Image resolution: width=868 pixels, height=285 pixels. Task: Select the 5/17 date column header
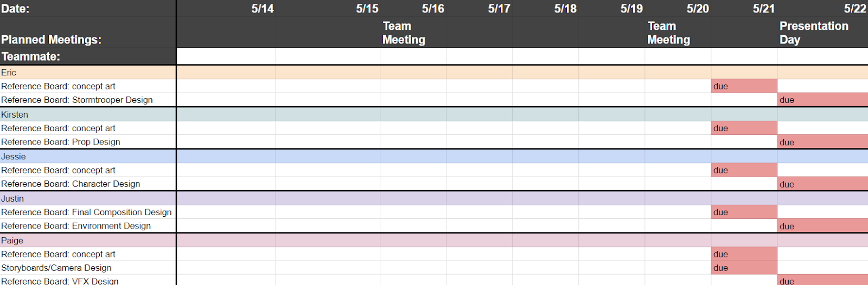[499, 9]
